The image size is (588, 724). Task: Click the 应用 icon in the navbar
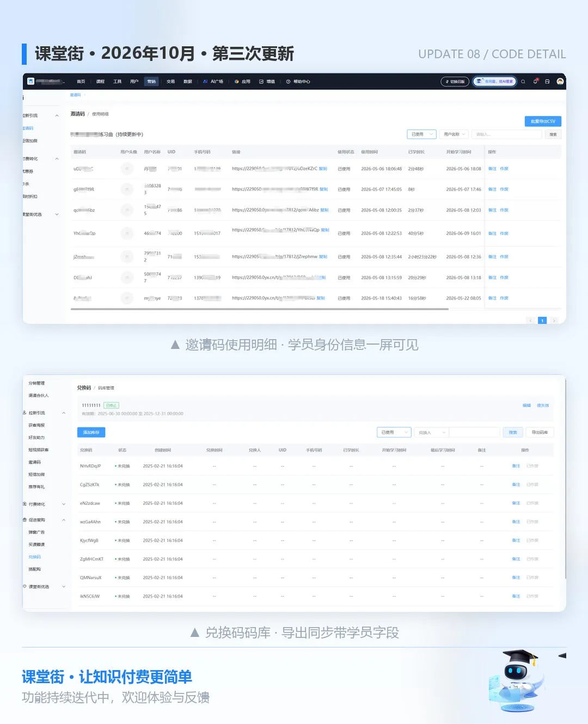point(237,82)
